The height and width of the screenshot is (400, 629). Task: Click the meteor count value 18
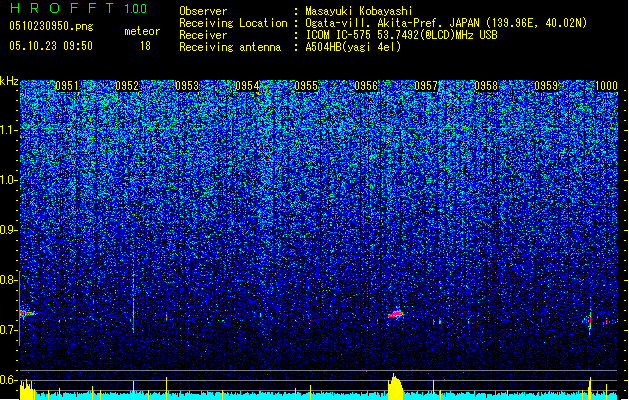pyautogui.click(x=145, y=46)
